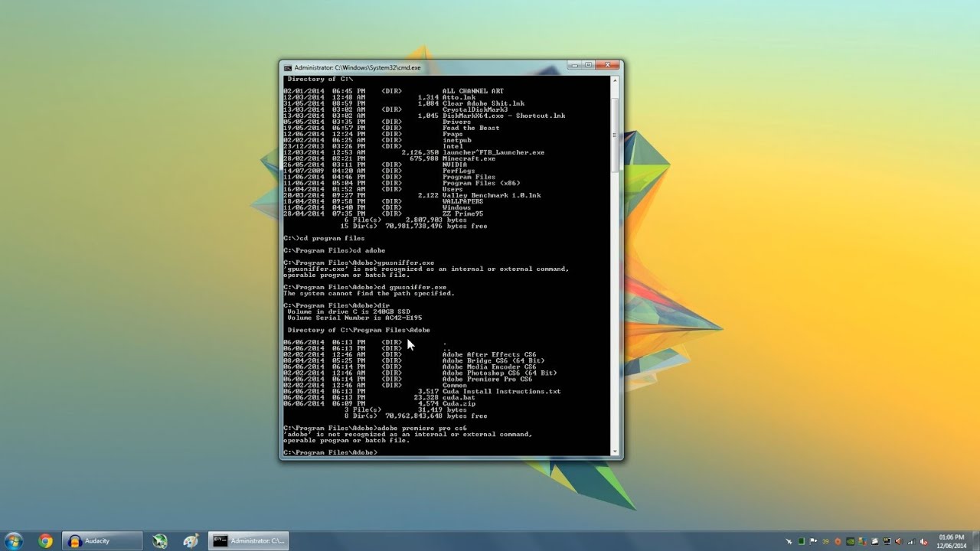Image resolution: width=980 pixels, height=551 pixels.
Task: Click the 'Volume Serial Number is AC42-E195' line
Action: (x=354, y=318)
